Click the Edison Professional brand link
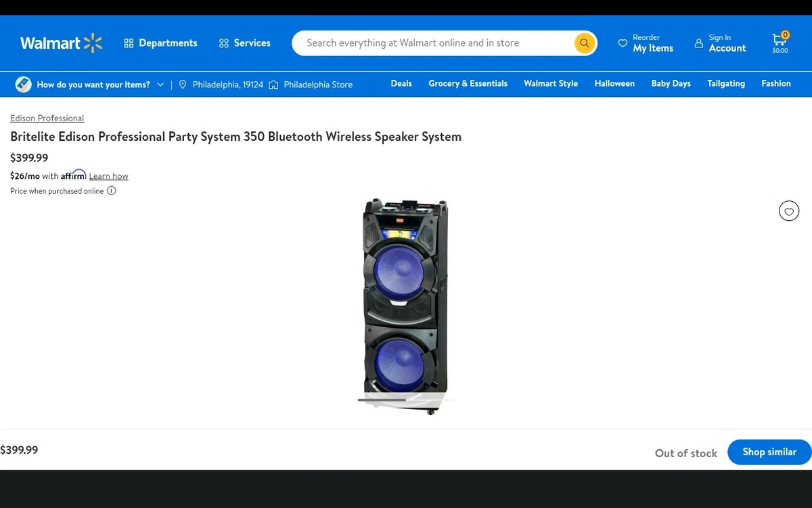Image resolution: width=812 pixels, height=508 pixels. click(x=47, y=119)
